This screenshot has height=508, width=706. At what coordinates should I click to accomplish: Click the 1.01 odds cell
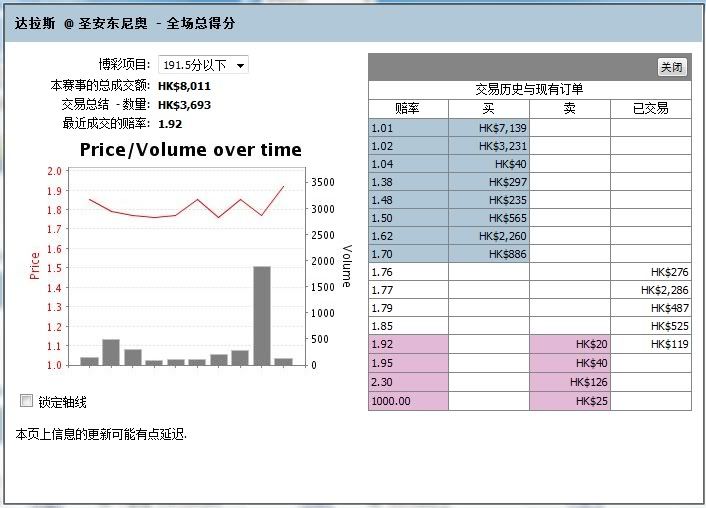pos(408,128)
